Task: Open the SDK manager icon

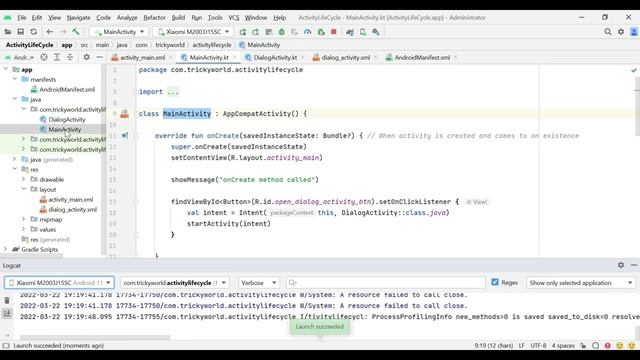Action: (376, 32)
